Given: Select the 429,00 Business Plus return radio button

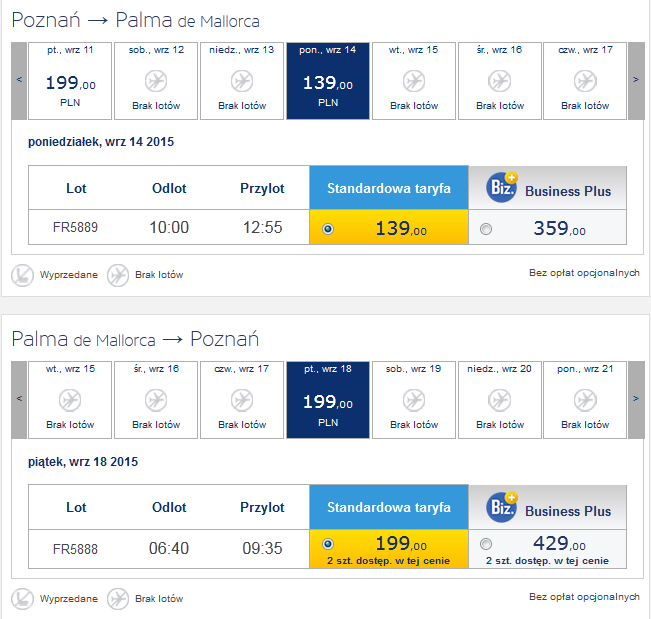Looking at the screenshot, I should (x=486, y=544).
